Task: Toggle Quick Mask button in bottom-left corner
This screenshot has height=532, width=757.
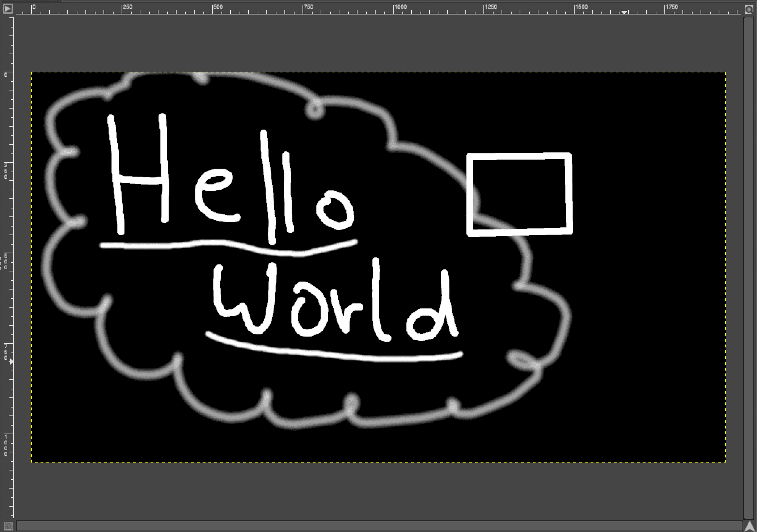Action: pyautogui.click(x=8, y=525)
